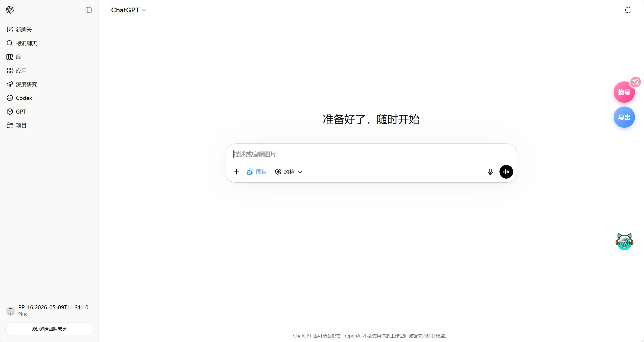Start voice mode with the black waveform button
The width and height of the screenshot is (644, 342).
[x=506, y=172]
